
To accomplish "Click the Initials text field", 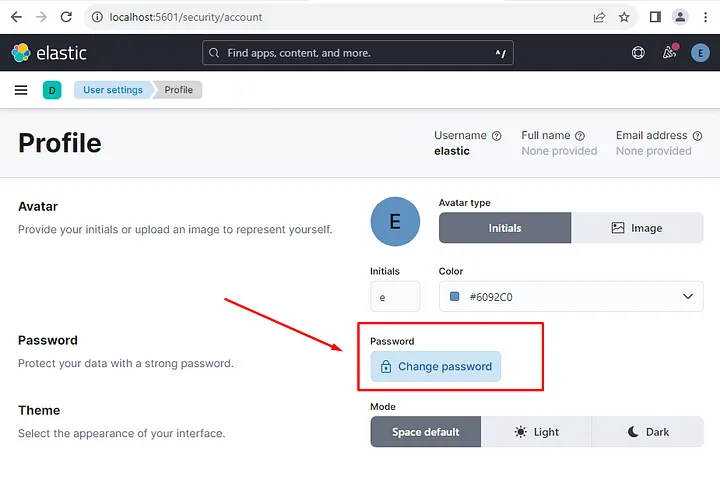I will click(395, 296).
